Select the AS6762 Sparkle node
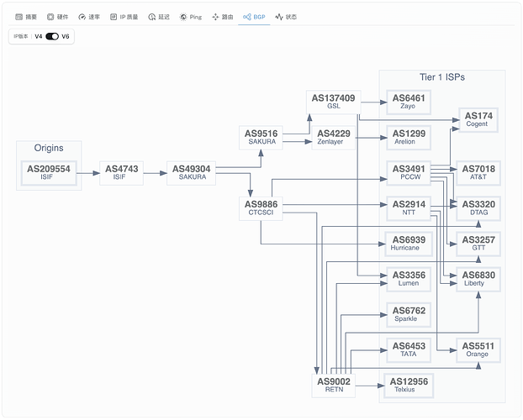The height and width of the screenshot is (420, 523). pos(409,315)
